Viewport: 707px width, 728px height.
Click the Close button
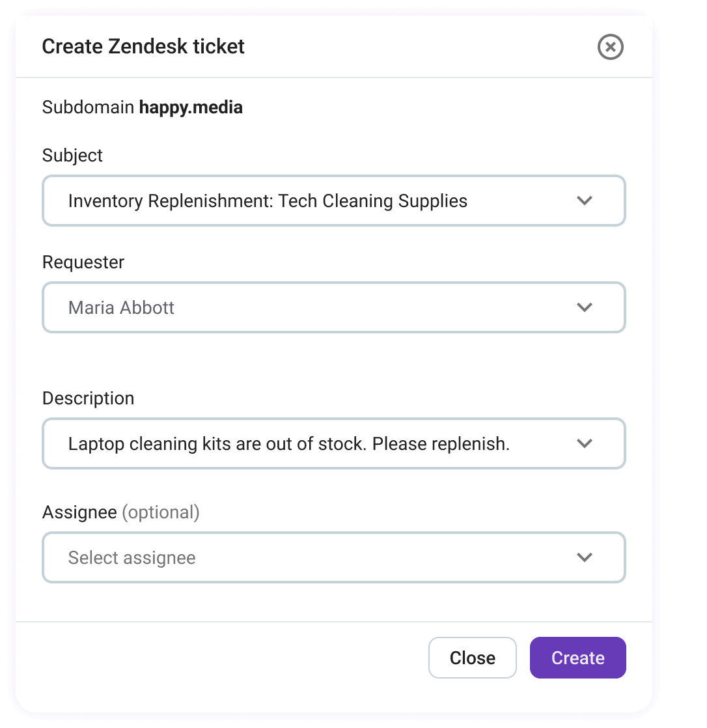click(x=472, y=658)
